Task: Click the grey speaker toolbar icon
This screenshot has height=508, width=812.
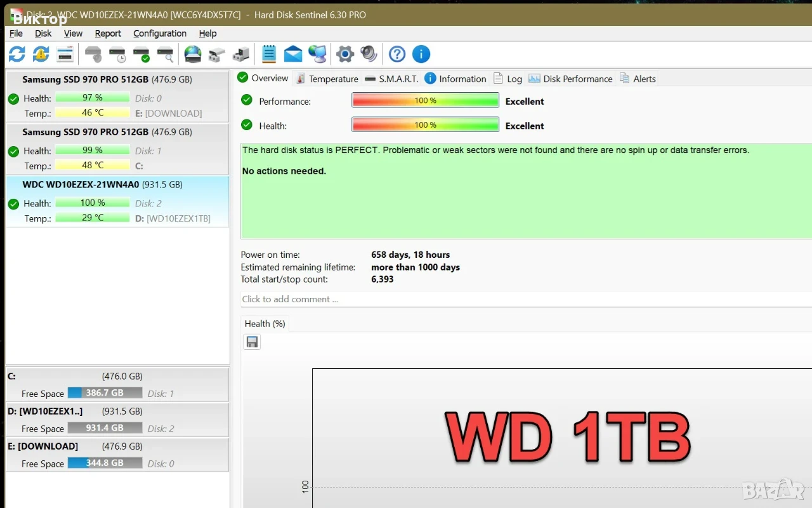Action: click(x=369, y=54)
